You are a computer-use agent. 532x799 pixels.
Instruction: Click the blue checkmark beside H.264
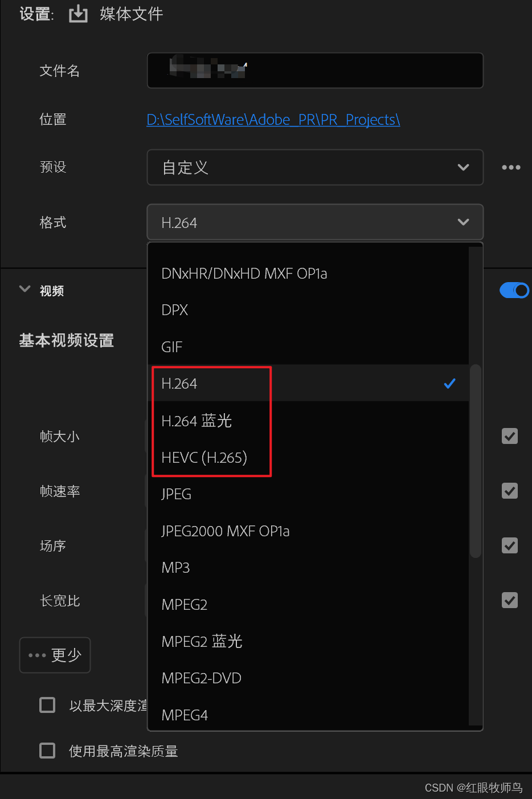pos(449,384)
